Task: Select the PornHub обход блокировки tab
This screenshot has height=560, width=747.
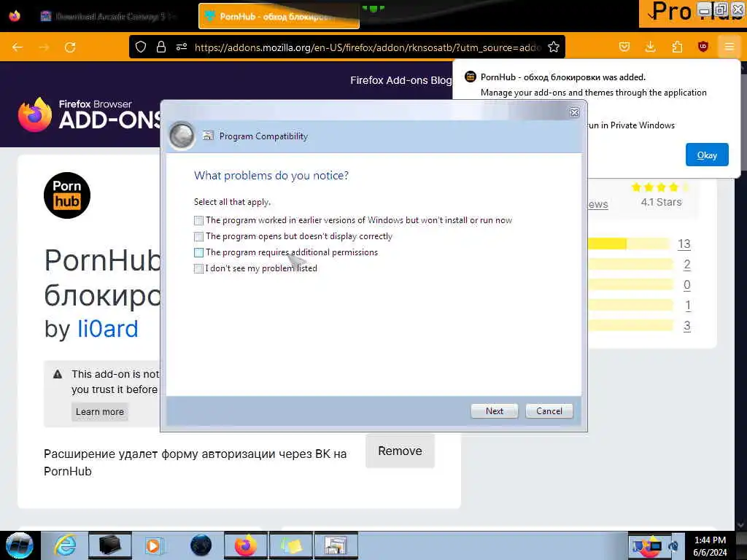Action: [279, 16]
